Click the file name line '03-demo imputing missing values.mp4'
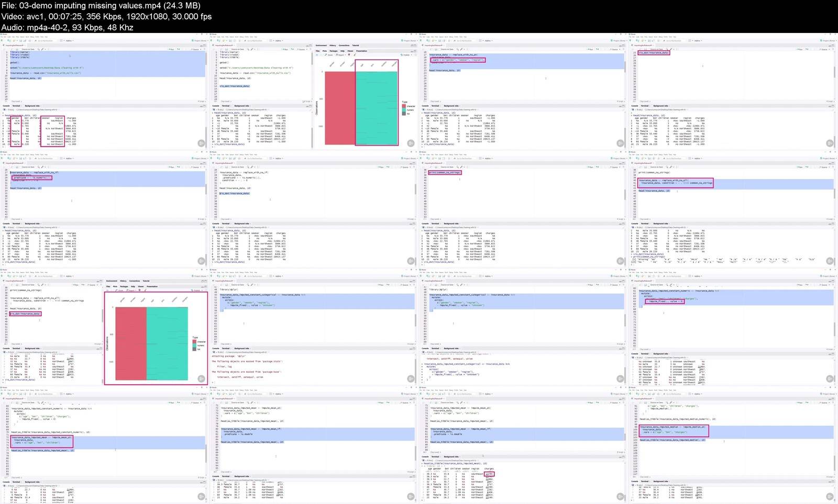Viewport: 838px width, 504px height. point(101,5)
